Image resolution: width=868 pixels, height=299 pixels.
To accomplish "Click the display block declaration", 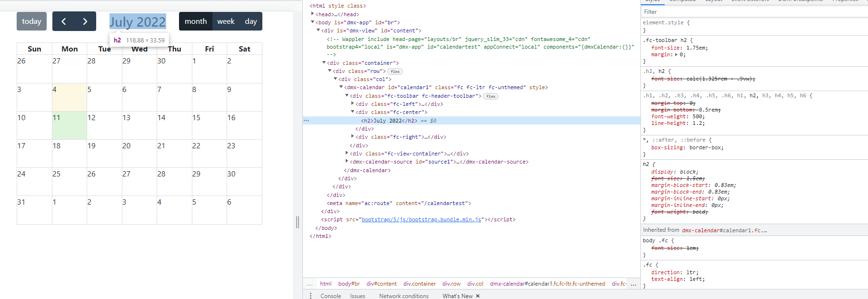I will [x=675, y=172].
